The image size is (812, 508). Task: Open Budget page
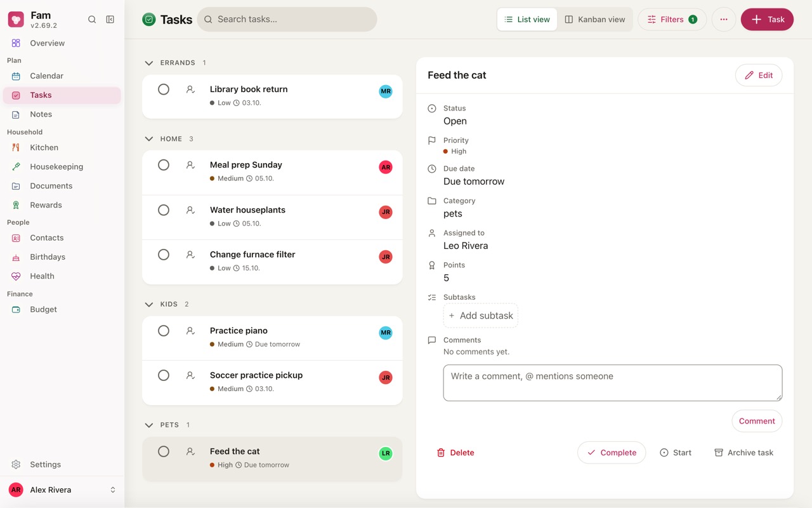click(x=62, y=309)
